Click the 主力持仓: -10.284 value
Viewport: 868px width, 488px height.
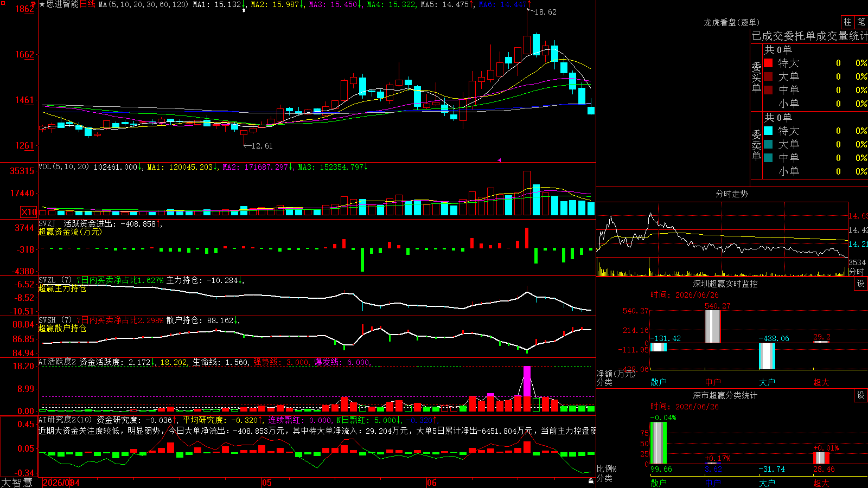coord(202,280)
